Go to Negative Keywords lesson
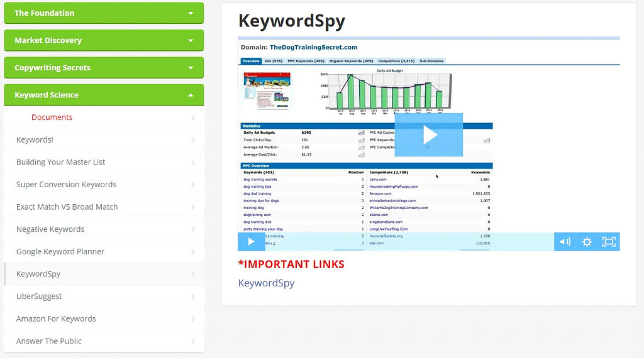The image size is (644, 358). click(104, 229)
